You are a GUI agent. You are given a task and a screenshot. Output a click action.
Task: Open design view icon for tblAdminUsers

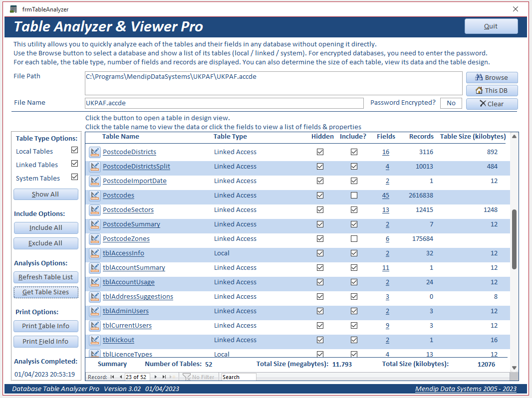pos(95,311)
